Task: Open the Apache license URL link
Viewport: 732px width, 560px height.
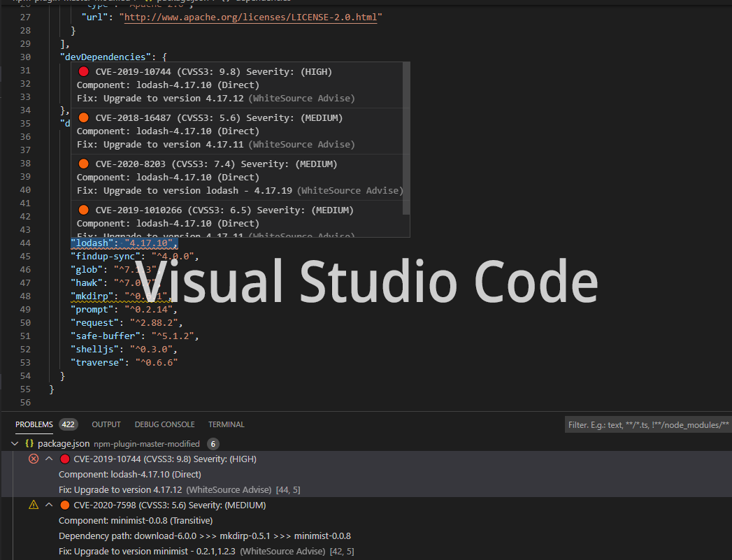Action: pos(251,17)
